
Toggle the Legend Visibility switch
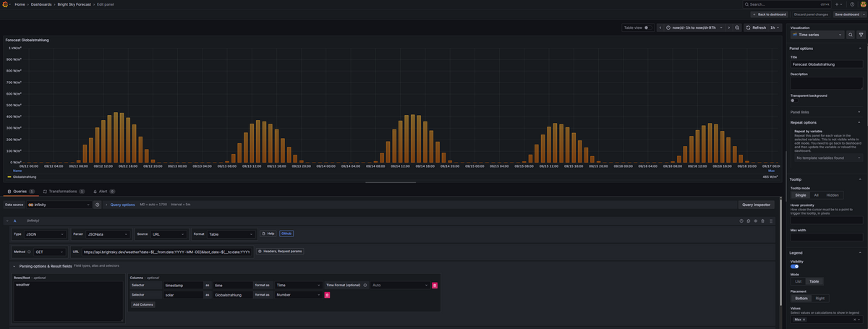click(794, 267)
